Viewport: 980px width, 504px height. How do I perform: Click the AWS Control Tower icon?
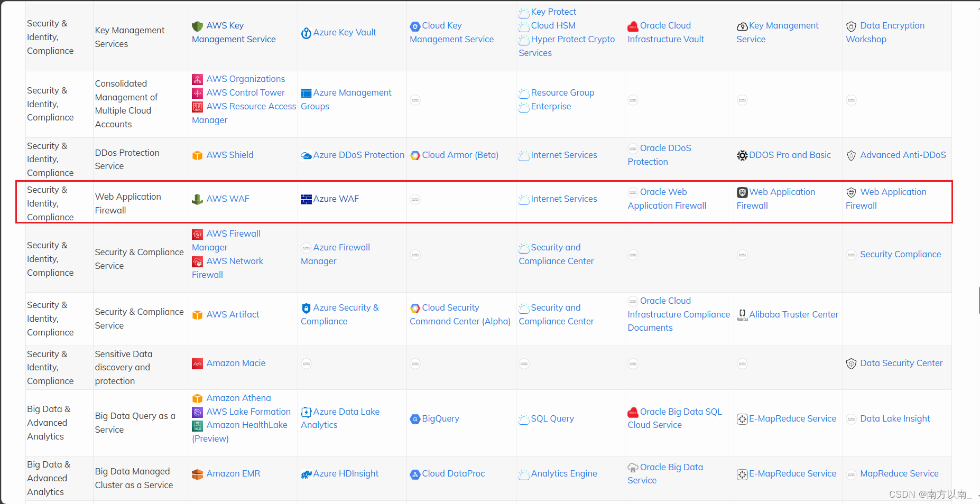coord(197,94)
